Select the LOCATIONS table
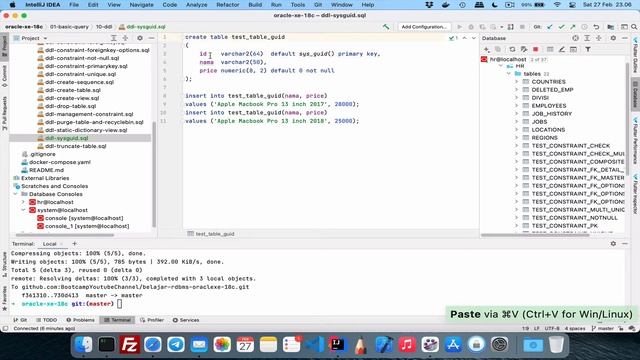 pyautogui.click(x=548, y=130)
